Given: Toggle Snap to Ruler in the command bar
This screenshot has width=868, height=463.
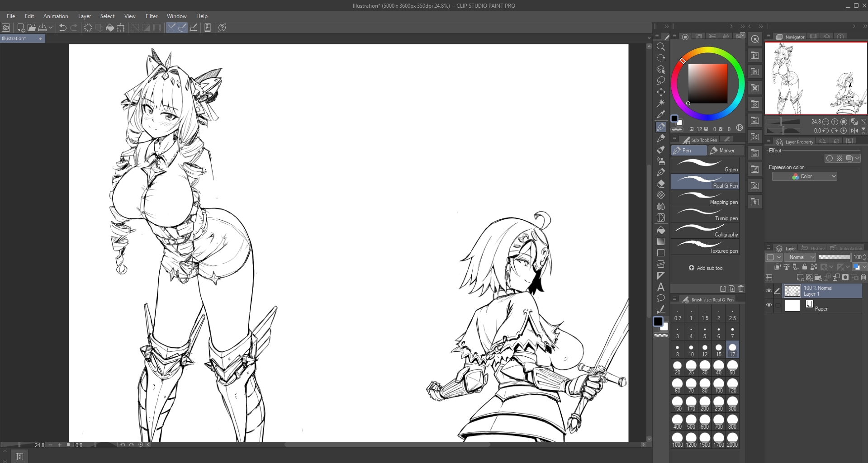Looking at the screenshot, I should (x=171, y=28).
